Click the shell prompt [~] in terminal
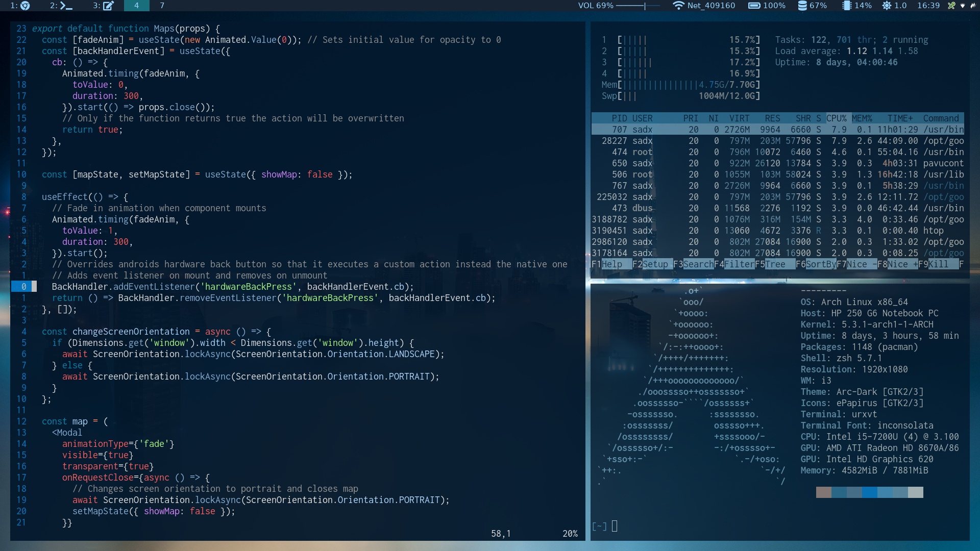The image size is (980, 551). [599, 526]
